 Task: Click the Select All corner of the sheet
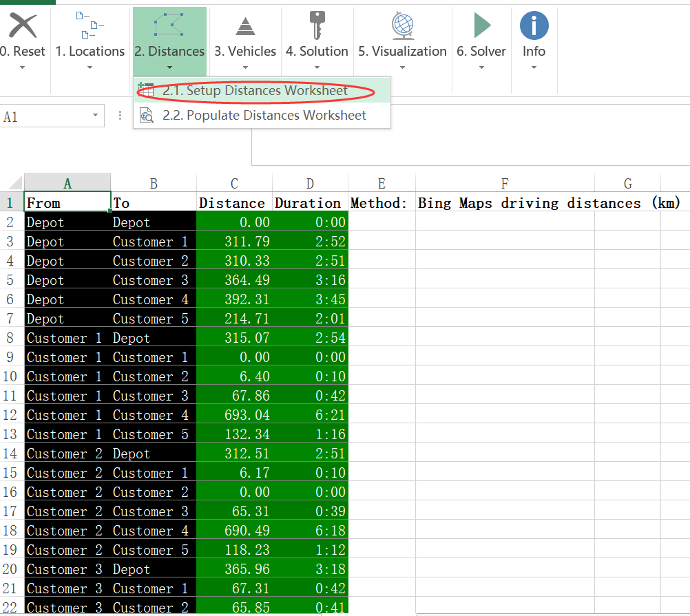click(x=12, y=183)
